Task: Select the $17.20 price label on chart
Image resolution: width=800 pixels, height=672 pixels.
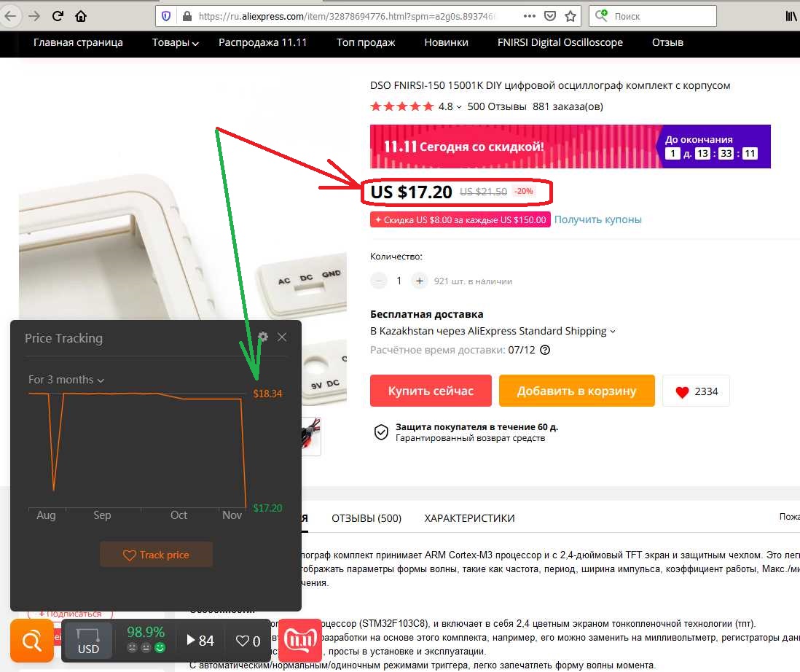Action: 267,508
